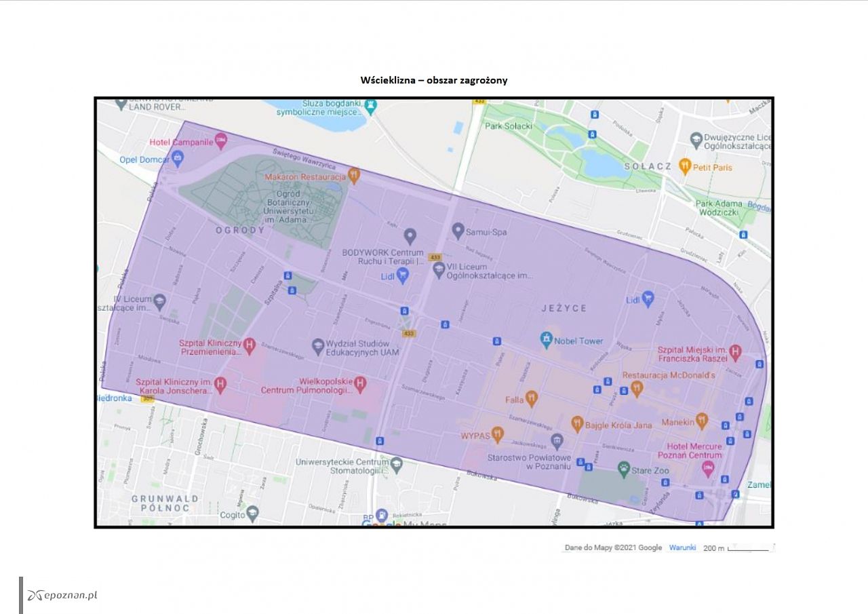Click the Hotel Campanile pin icon
868x614 pixels.
click(220, 140)
